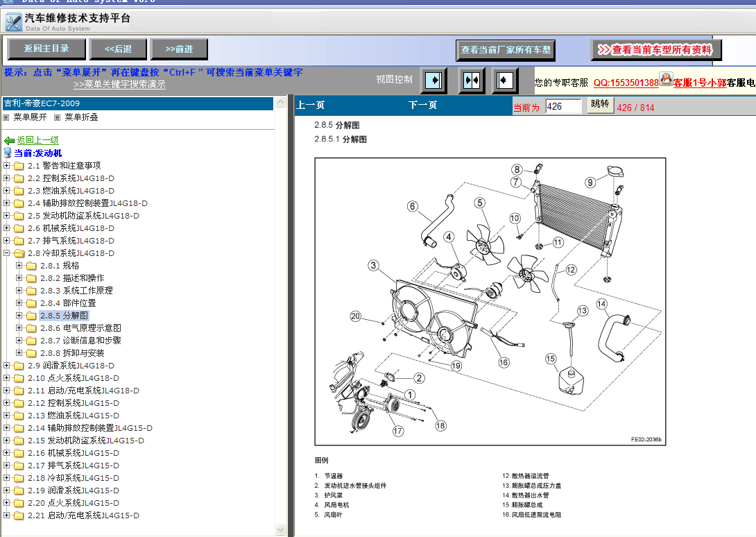The image size is (756, 537).
Task: Click the 吉利-帝豪EC7-2009 header bar
Action: [138, 103]
